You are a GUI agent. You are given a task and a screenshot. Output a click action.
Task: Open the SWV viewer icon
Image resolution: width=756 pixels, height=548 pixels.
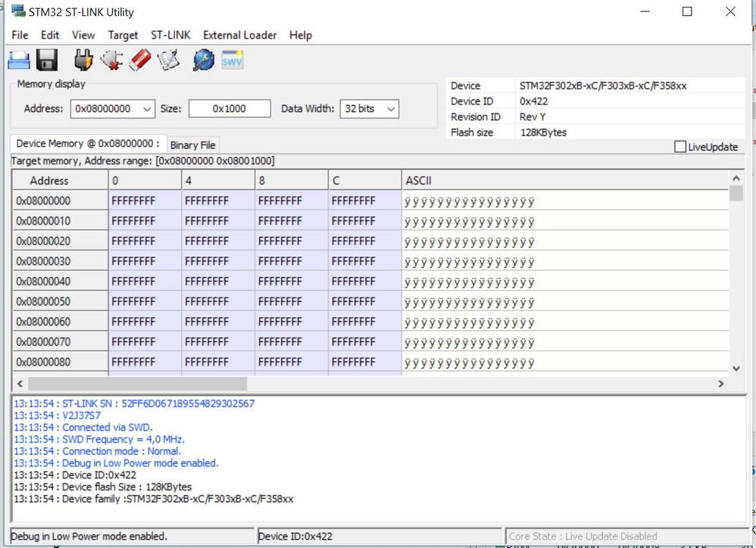tap(232, 61)
